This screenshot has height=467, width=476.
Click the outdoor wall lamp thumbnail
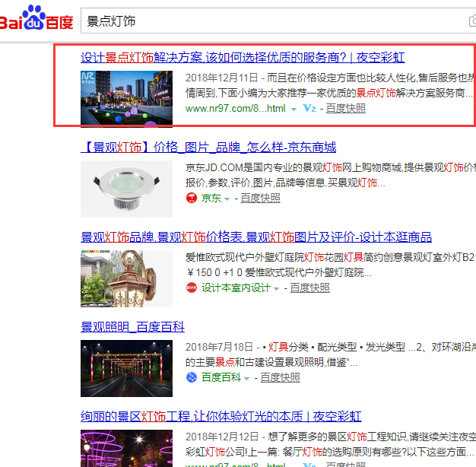tap(126, 278)
